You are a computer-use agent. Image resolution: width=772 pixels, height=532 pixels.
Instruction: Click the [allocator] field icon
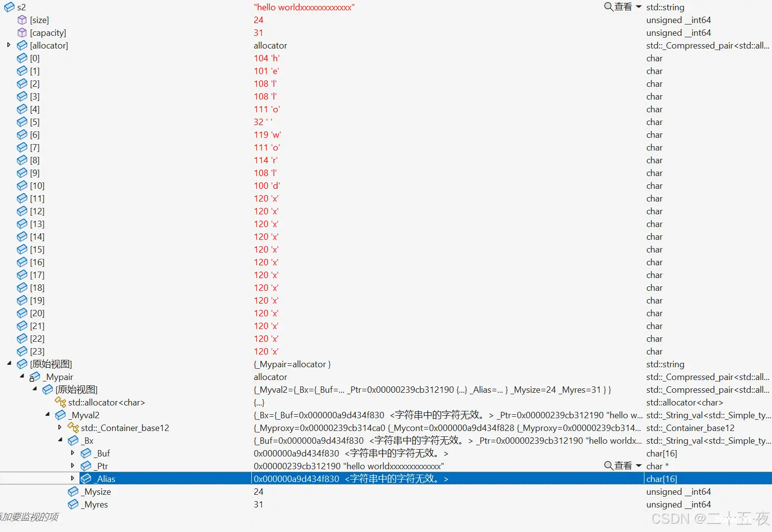(22, 46)
